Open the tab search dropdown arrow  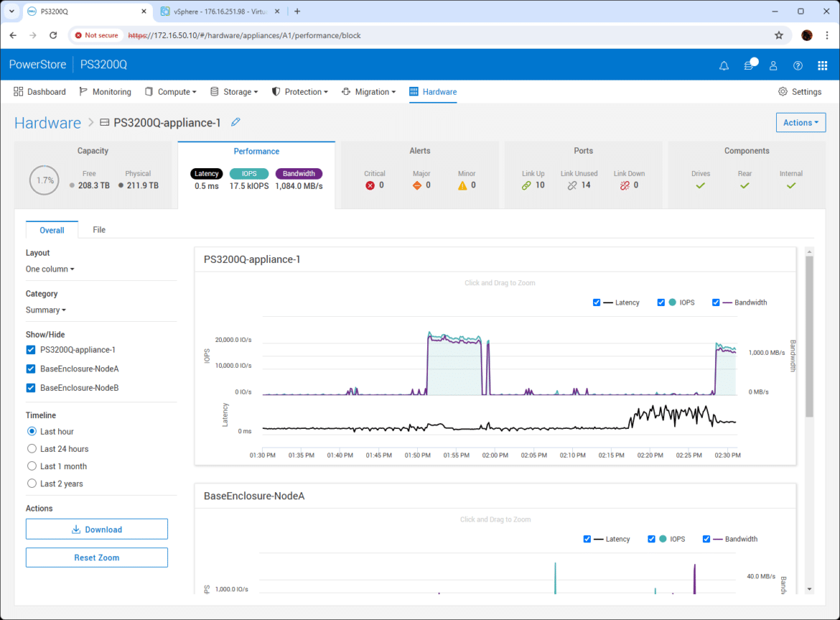click(x=11, y=11)
